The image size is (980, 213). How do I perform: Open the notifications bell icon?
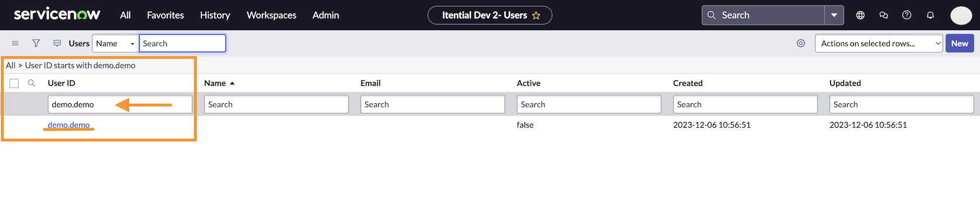(x=930, y=15)
